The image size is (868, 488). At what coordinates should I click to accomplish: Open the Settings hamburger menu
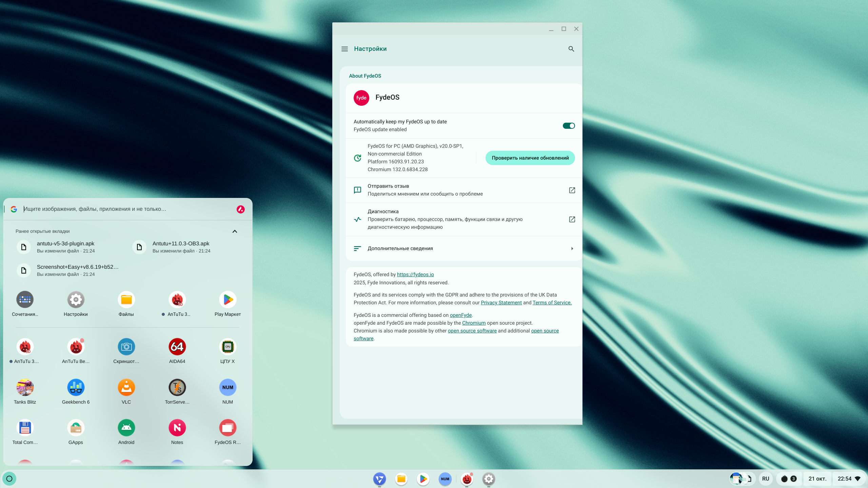point(344,49)
